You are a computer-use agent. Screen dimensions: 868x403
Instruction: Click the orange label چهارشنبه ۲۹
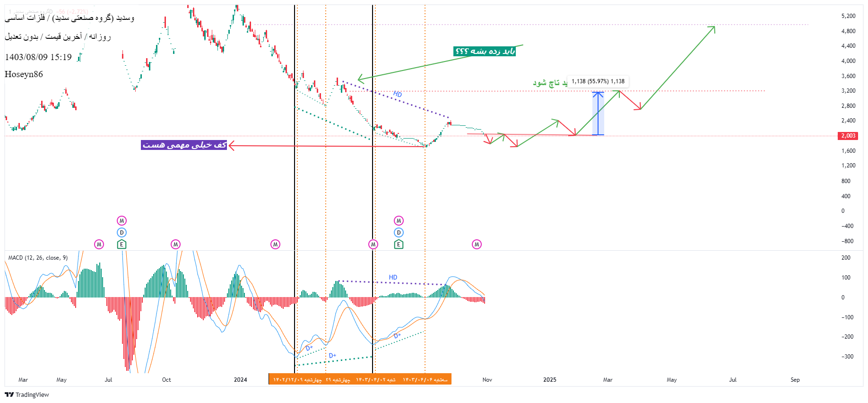338,379
